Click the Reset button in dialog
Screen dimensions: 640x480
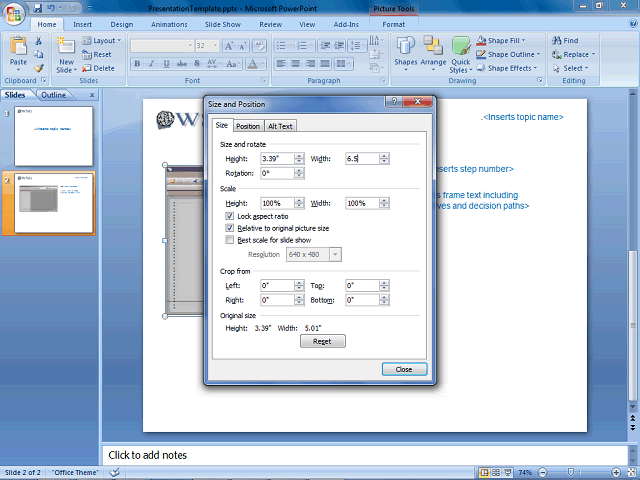[322, 341]
